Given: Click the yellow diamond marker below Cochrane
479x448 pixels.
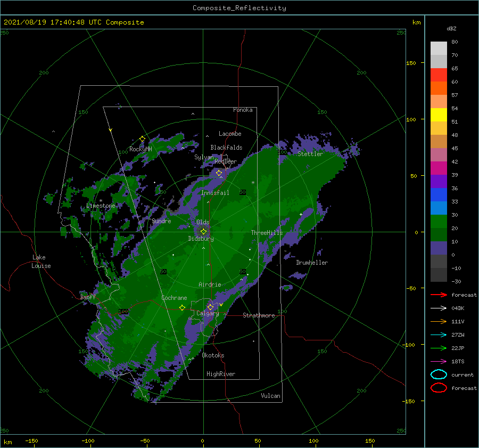Looking at the screenshot, I should point(183,308).
